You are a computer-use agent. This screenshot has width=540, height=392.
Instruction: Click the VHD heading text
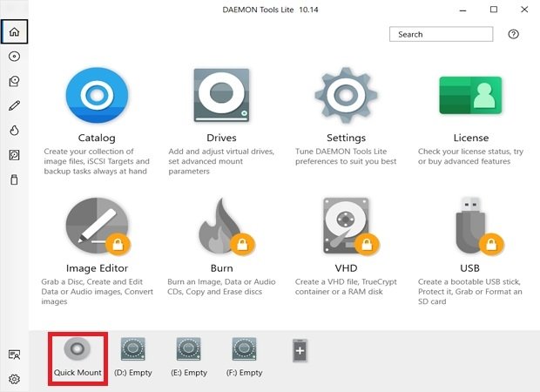pos(346,268)
